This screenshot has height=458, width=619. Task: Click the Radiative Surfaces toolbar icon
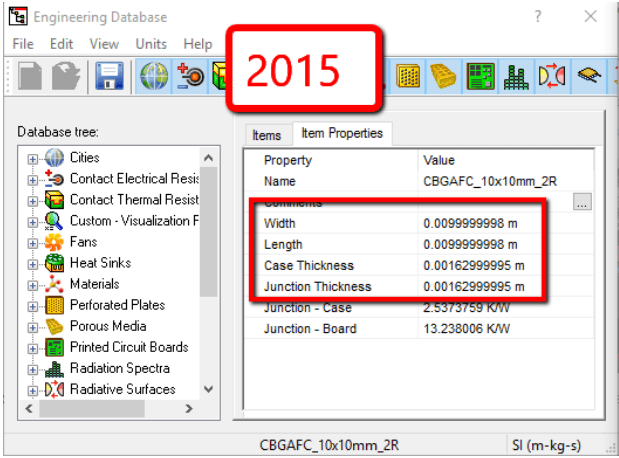coord(552,76)
